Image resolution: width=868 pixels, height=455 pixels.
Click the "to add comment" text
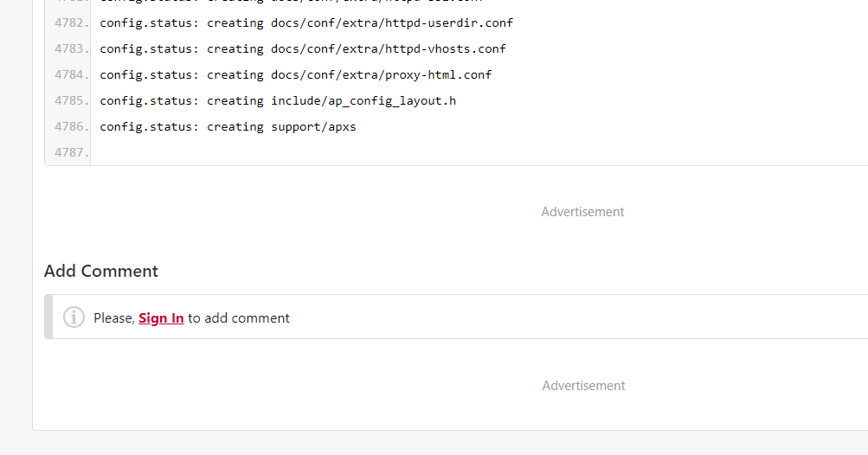[239, 318]
